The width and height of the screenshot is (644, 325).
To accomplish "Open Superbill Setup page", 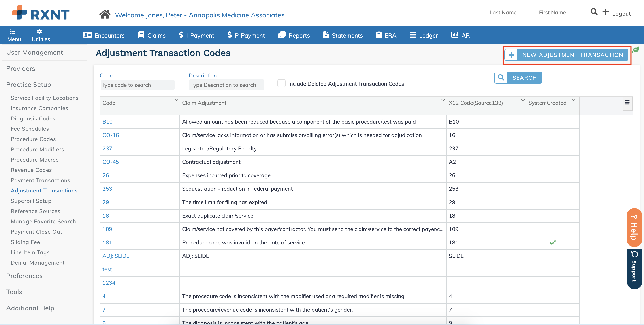I will (31, 201).
